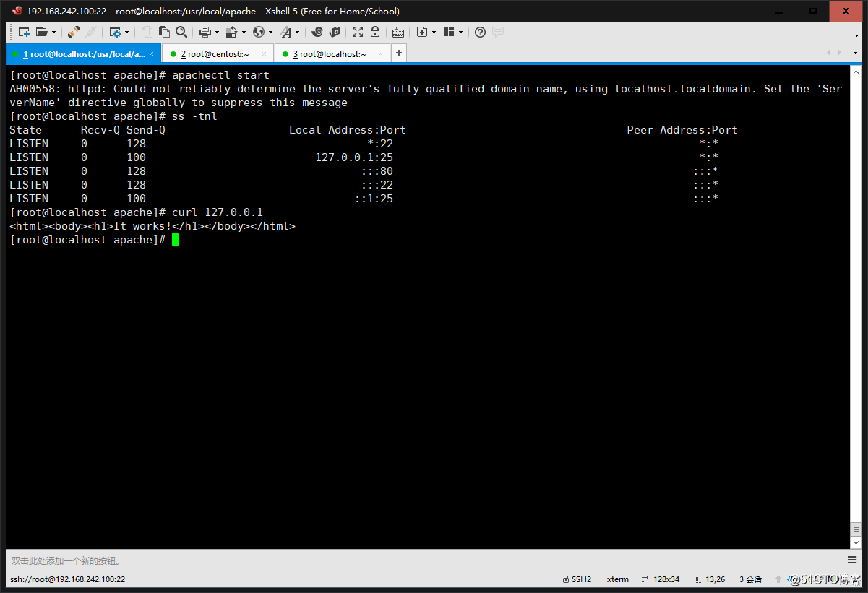Screen dimensions: 868x593
Task: Click the xterm terminal type status
Action: click(618, 579)
